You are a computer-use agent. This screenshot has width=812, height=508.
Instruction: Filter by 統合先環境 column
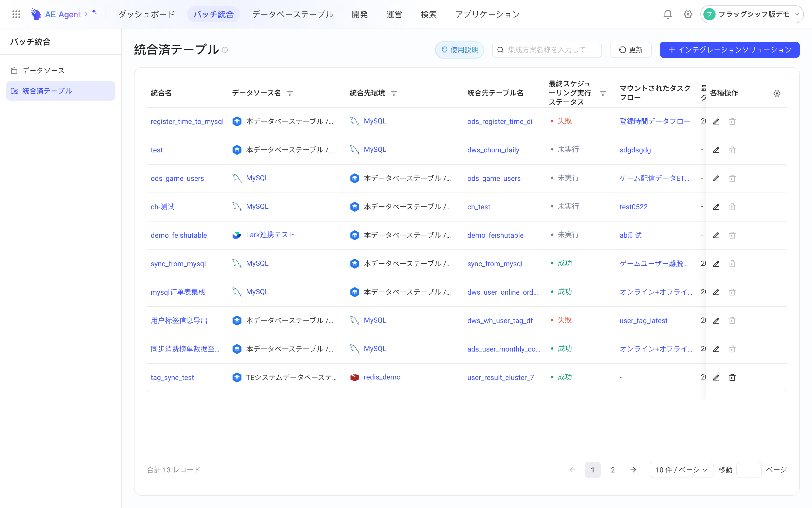pyautogui.click(x=394, y=93)
